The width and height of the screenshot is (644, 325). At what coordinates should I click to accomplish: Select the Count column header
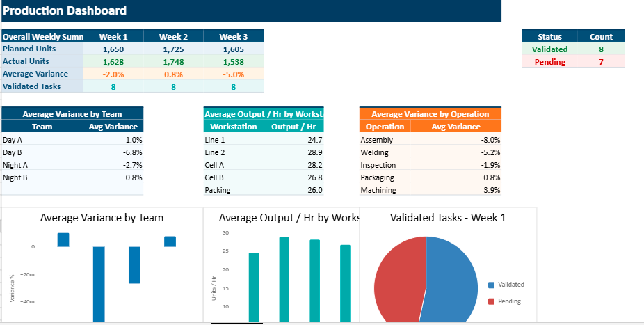pyautogui.click(x=601, y=37)
